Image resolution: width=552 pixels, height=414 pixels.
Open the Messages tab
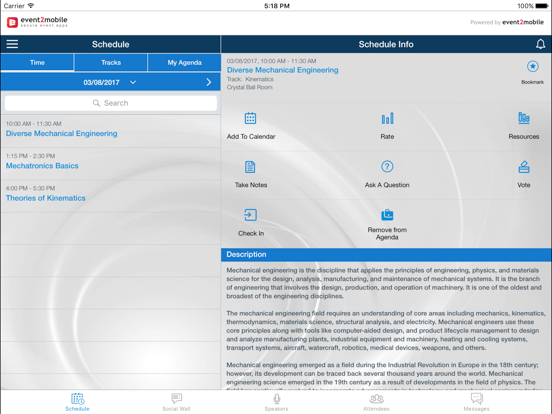pyautogui.click(x=477, y=402)
